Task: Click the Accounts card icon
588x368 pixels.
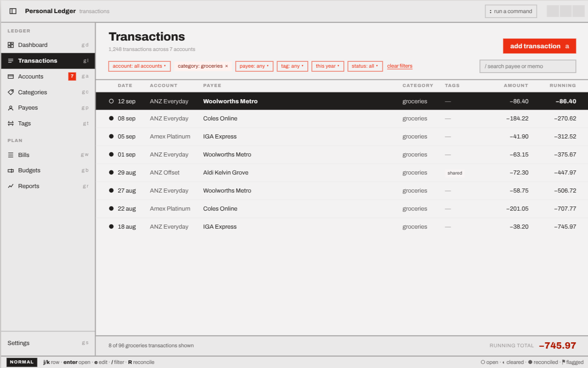Action: pyautogui.click(x=11, y=76)
